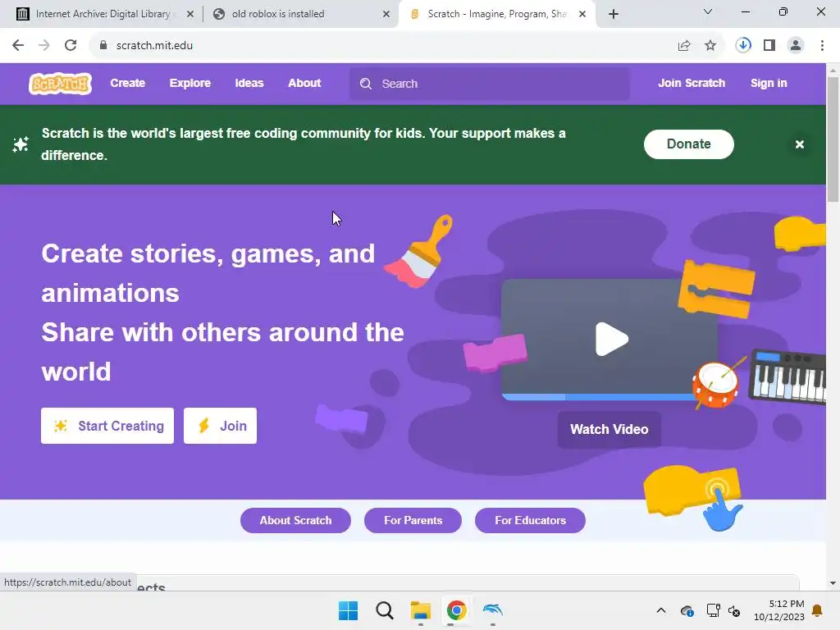This screenshot has height=630, width=840.
Task: Click Start Creating button
Action: click(107, 426)
